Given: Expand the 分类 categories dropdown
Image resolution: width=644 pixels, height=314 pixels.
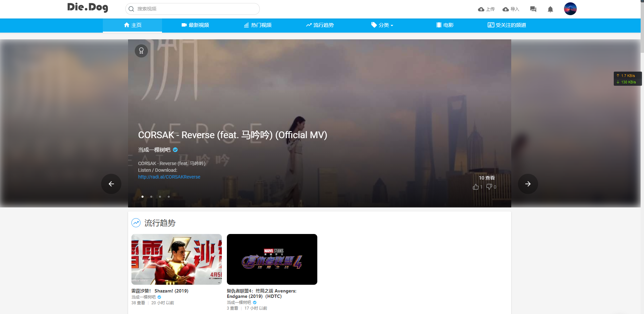Looking at the screenshot, I should click(x=382, y=25).
